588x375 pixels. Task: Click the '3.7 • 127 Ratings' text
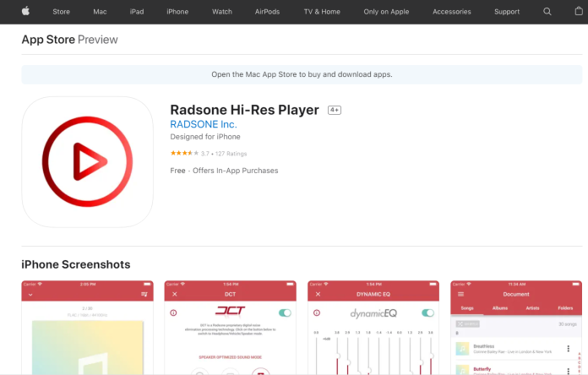coord(224,154)
